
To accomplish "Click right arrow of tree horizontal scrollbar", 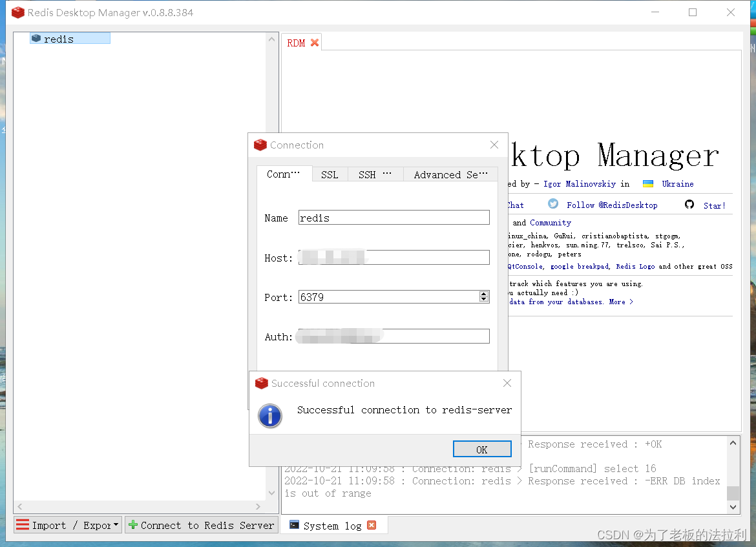I will click(x=258, y=506).
